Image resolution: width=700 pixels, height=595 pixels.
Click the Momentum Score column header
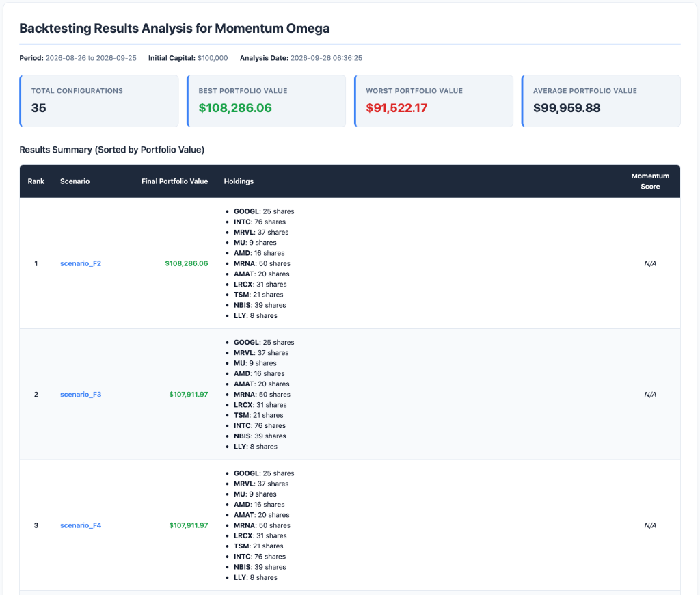click(650, 181)
